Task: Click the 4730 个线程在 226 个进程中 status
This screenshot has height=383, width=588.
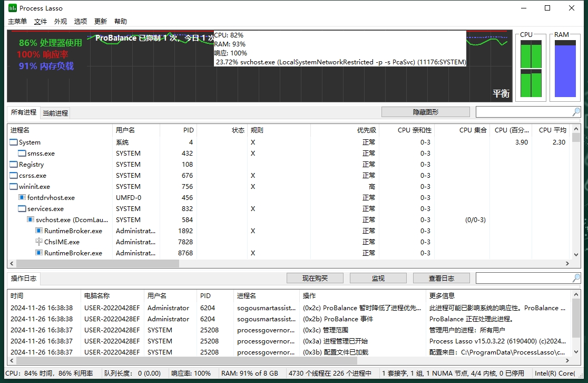Action: [330, 373]
